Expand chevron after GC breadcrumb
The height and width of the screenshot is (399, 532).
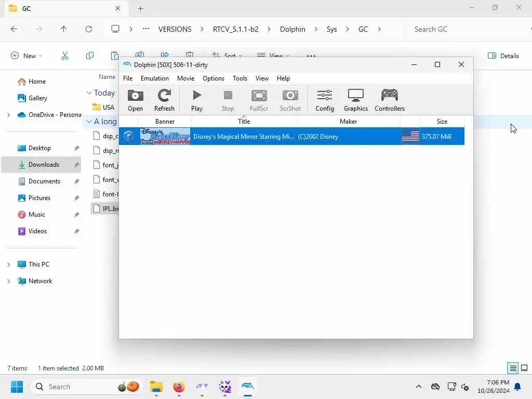pos(379,29)
